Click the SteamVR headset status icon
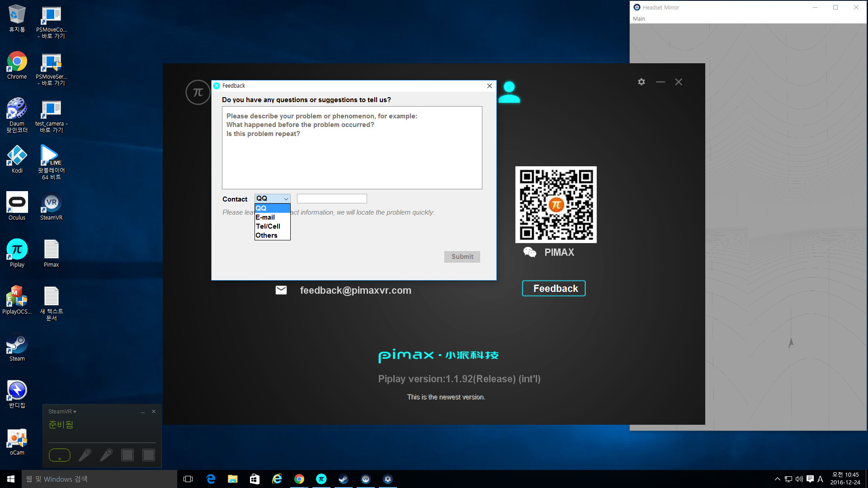The width and height of the screenshot is (868, 488). [60, 455]
